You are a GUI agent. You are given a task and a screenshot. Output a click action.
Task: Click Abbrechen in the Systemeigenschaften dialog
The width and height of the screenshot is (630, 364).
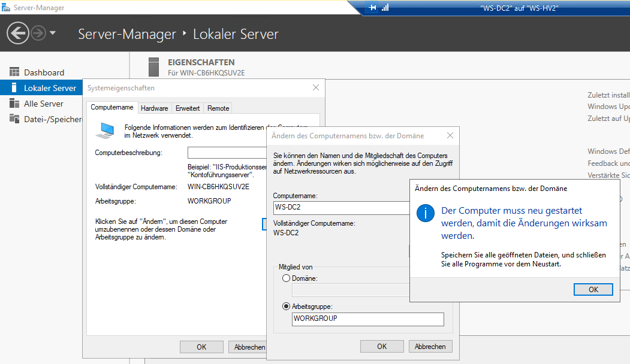[x=248, y=347]
